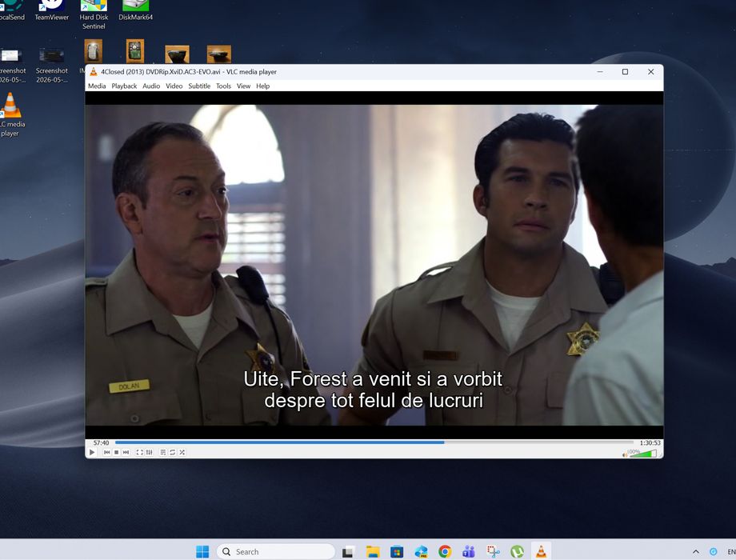Click the total time 1:30:53

650,442
